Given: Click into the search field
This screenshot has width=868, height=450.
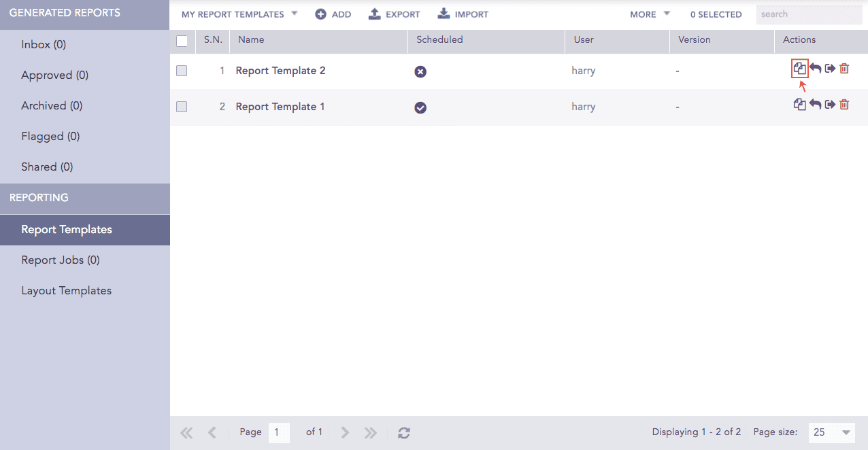Looking at the screenshot, I should pyautogui.click(x=809, y=14).
